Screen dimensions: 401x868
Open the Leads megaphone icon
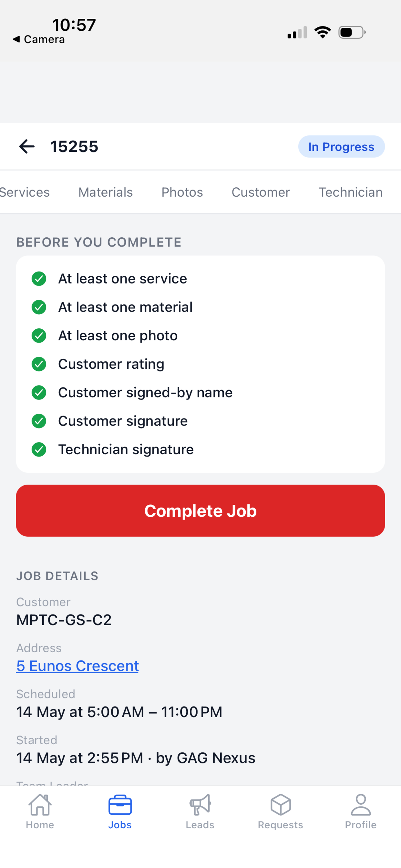tap(200, 805)
